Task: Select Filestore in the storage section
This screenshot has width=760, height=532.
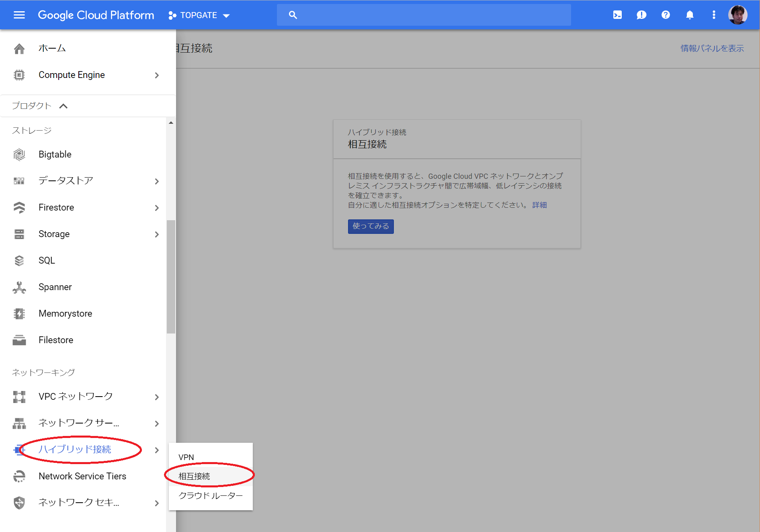Action: 56,340
